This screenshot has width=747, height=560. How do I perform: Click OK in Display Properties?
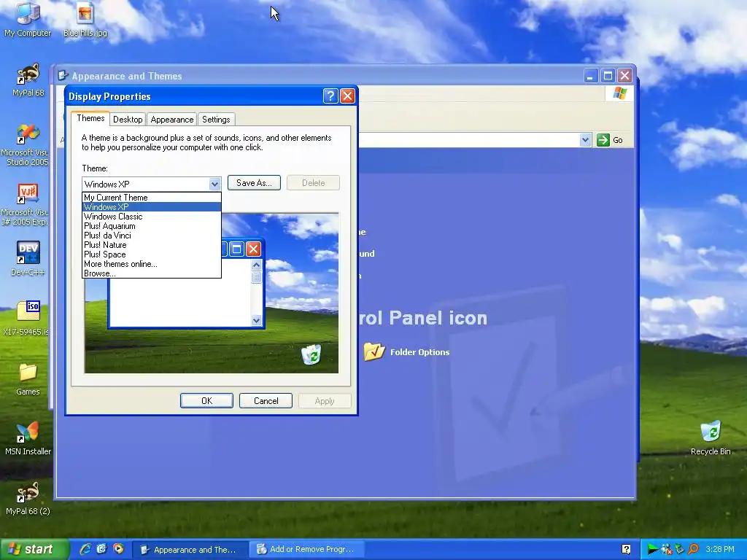click(206, 401)
